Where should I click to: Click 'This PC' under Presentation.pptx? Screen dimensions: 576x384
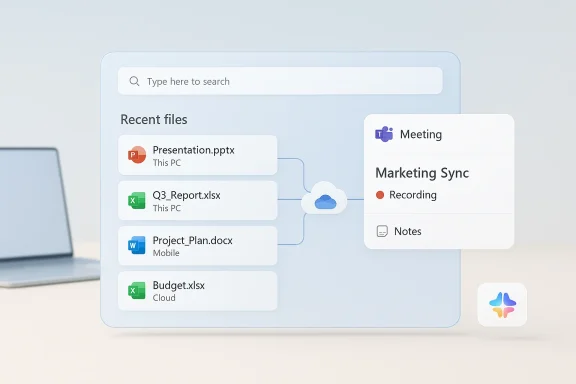pos(167,162)
